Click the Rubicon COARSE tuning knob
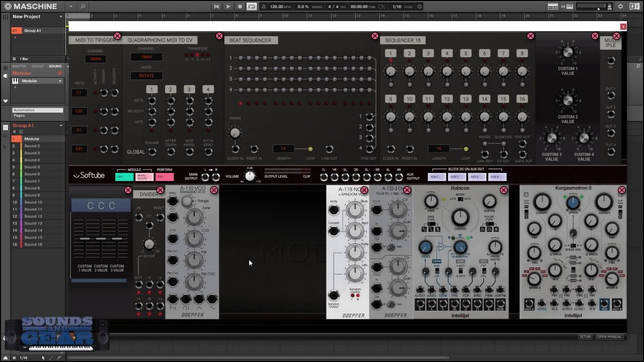 coord(460,218)
